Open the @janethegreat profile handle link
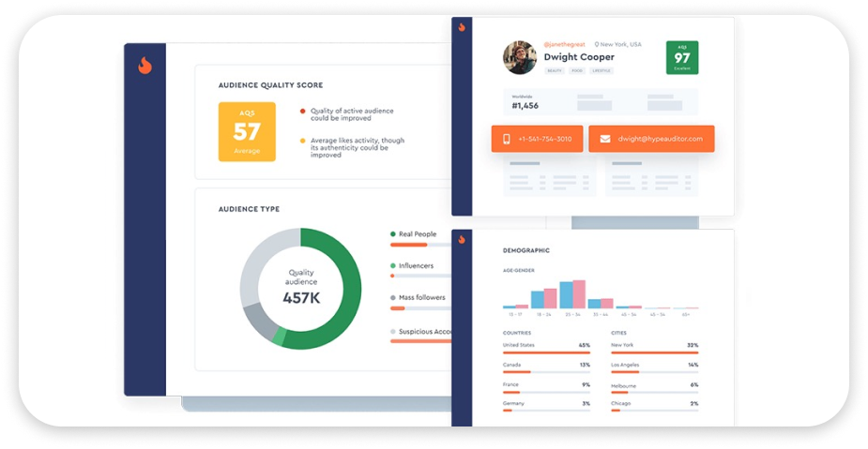The image size is (868, 449). click(566, 44)
